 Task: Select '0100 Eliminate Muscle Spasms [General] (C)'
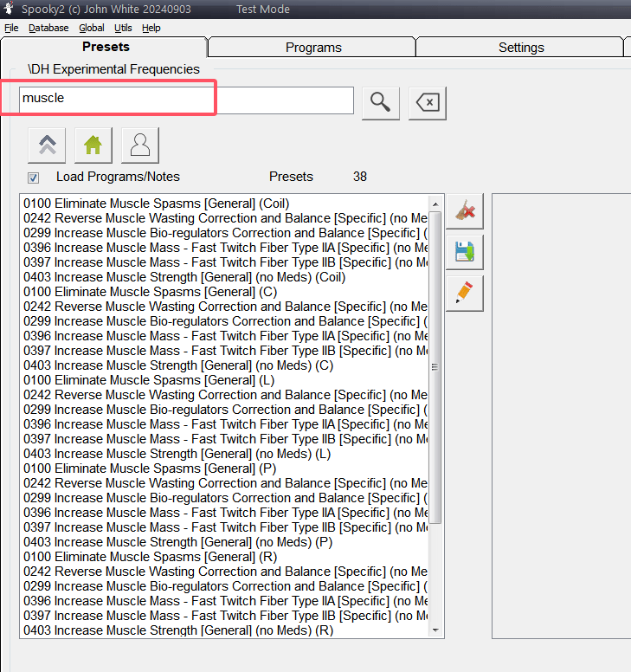coord(151,292)
